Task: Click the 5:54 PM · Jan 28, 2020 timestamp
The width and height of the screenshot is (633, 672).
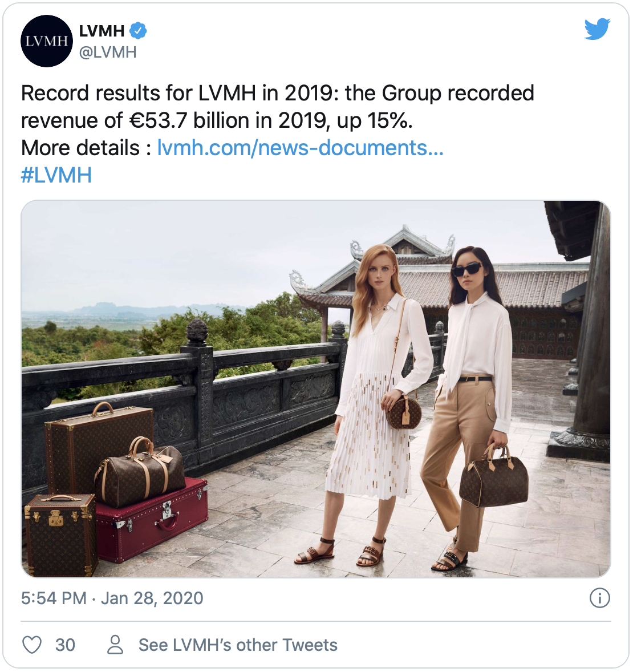Action: point(112,598)
